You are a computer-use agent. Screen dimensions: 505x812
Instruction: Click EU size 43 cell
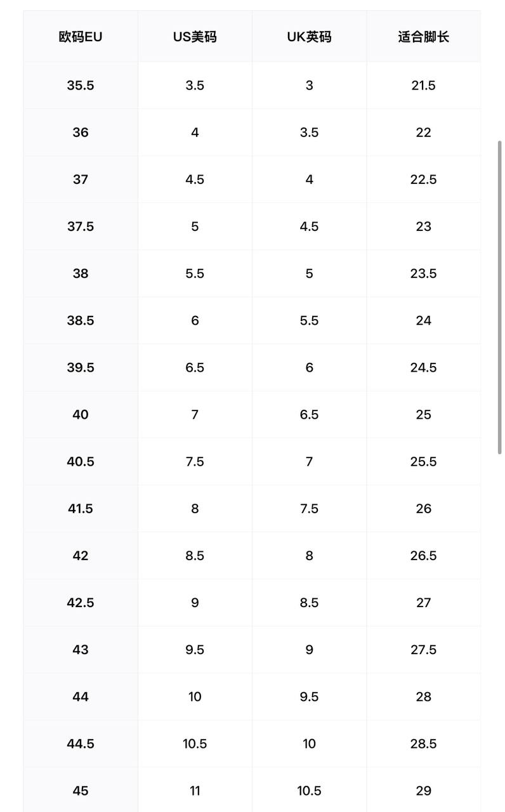(81, 650)
